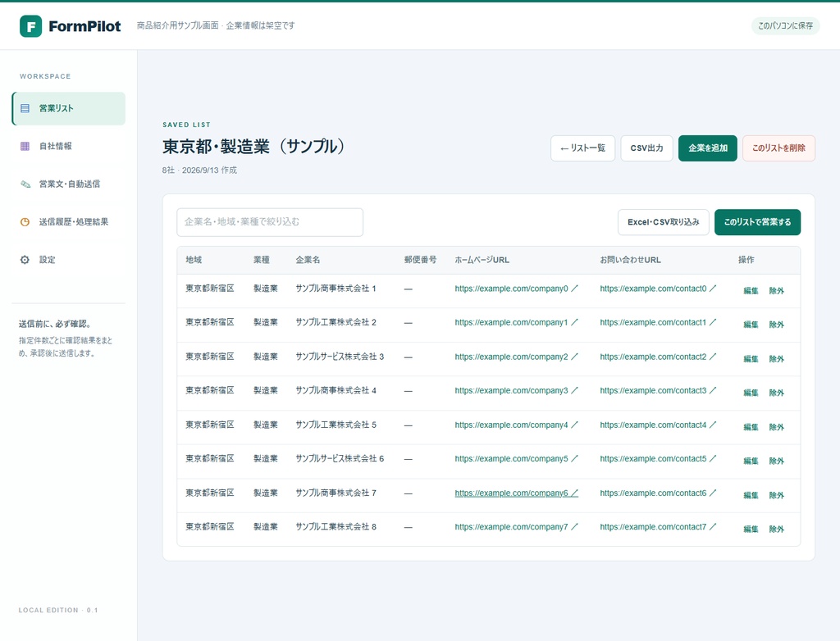Click 編集 for サンプル商事株式会社 1

coord(751,291)
